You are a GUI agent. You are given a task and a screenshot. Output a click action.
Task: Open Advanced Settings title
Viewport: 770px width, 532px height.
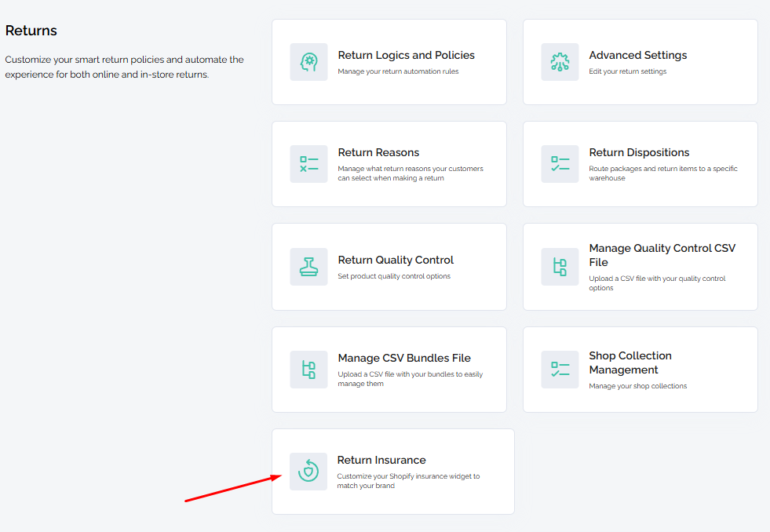638,55
